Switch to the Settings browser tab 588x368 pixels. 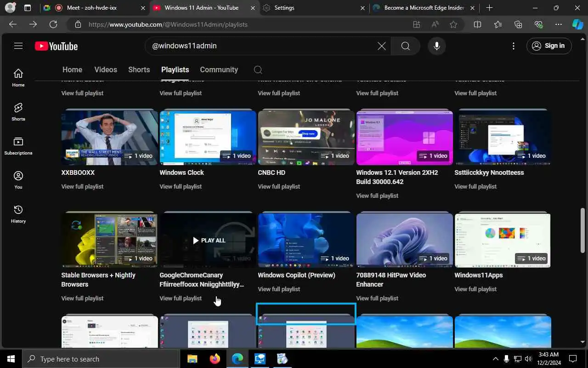[314, 8]
